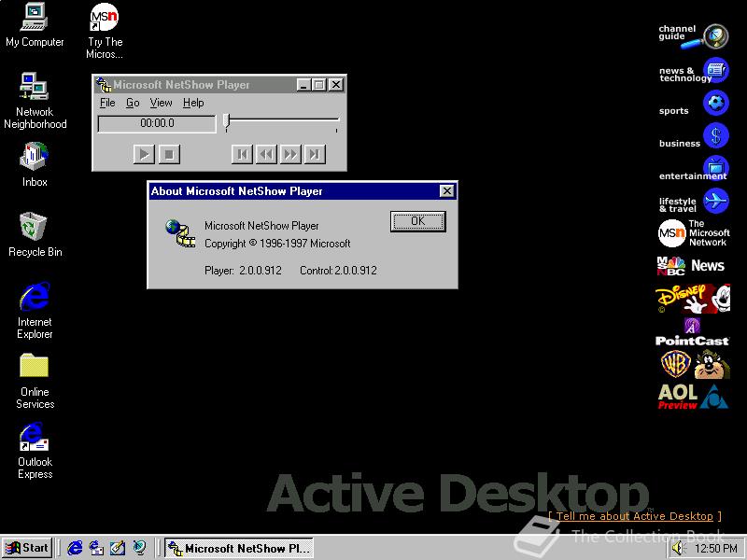Click the seek slider thumb in NetShow Player
Screen dimensions: 747x560
(x=227, y=120)
